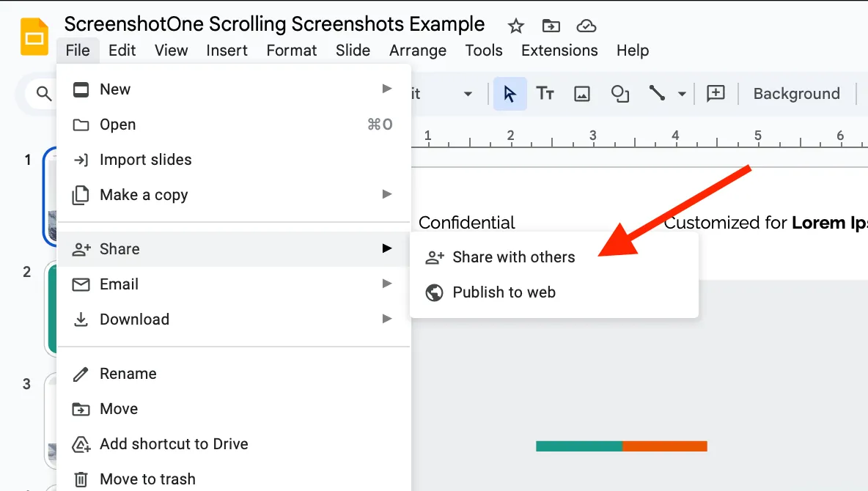Add a comment with the comment icon

click(x=716, y=93)
